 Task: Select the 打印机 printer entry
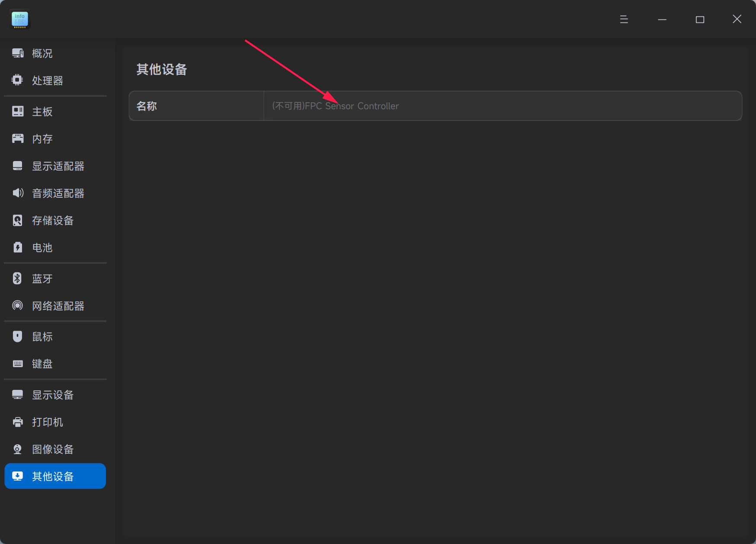(48, 422)
